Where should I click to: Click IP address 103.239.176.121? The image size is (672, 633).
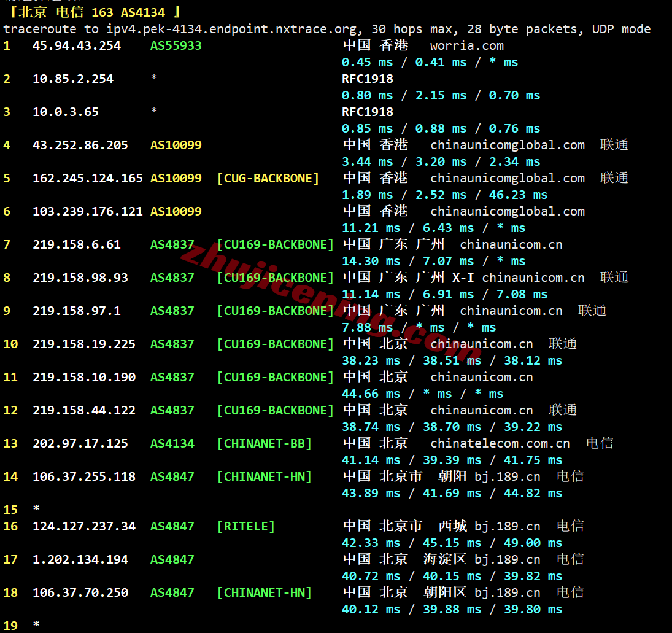pyautogui.click(x=87, y=211)
